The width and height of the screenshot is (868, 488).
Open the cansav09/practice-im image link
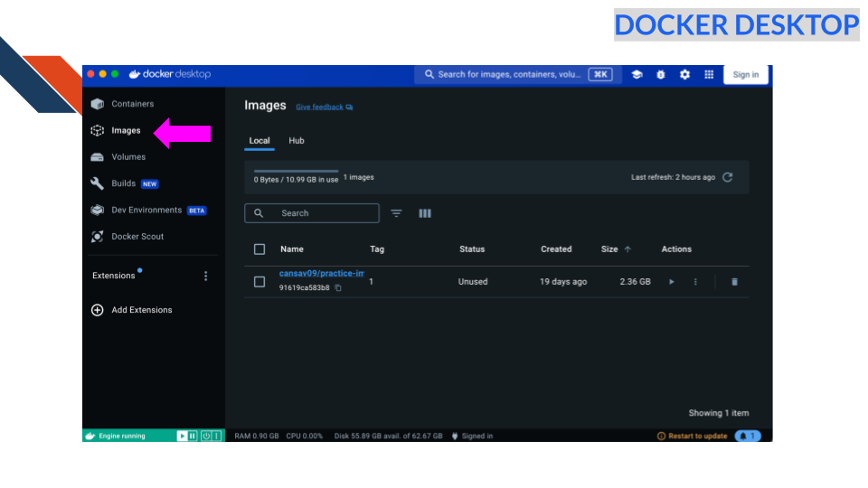[322, 273]
